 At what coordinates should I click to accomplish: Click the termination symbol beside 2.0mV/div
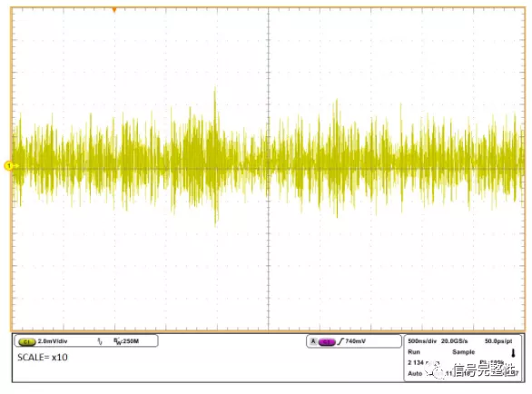(x=100, y=341)
